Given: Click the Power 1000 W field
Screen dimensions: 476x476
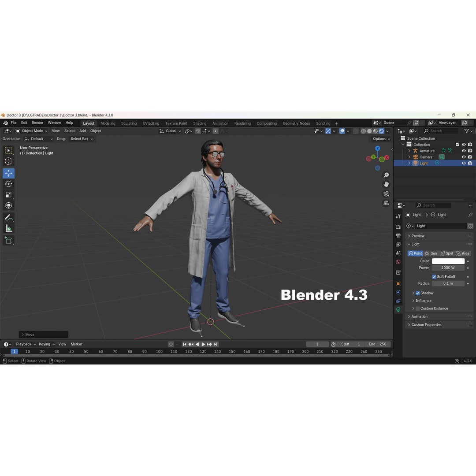Looking at the screenshot, I should point(448,268).
